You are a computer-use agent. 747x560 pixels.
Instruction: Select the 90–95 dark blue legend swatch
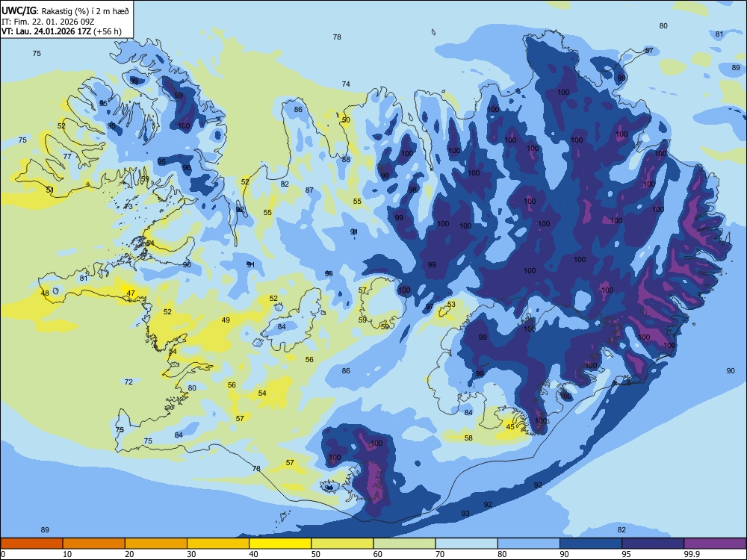click(591, 544)
